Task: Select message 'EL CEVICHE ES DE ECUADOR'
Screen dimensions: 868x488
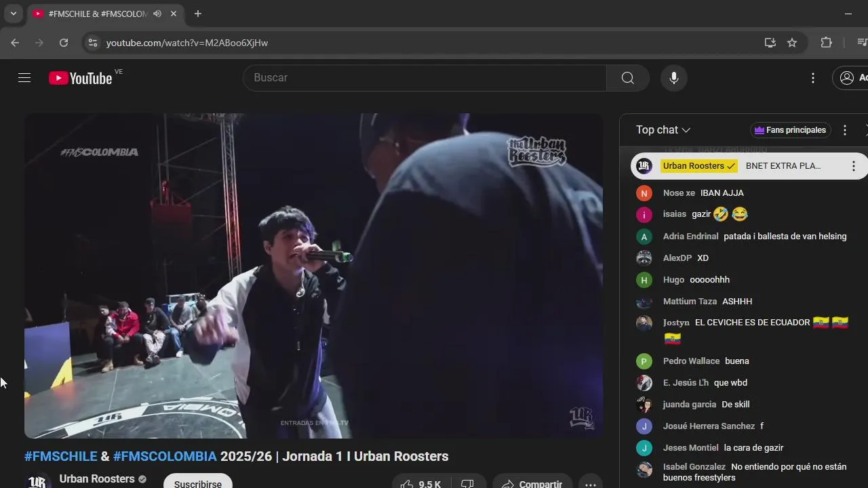Action: click(753, 323)
